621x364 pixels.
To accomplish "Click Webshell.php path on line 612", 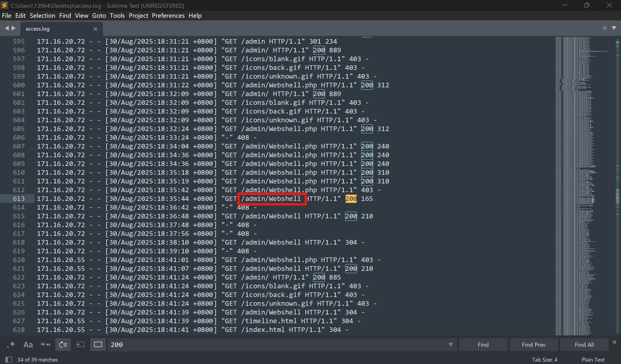I will 279,190.
